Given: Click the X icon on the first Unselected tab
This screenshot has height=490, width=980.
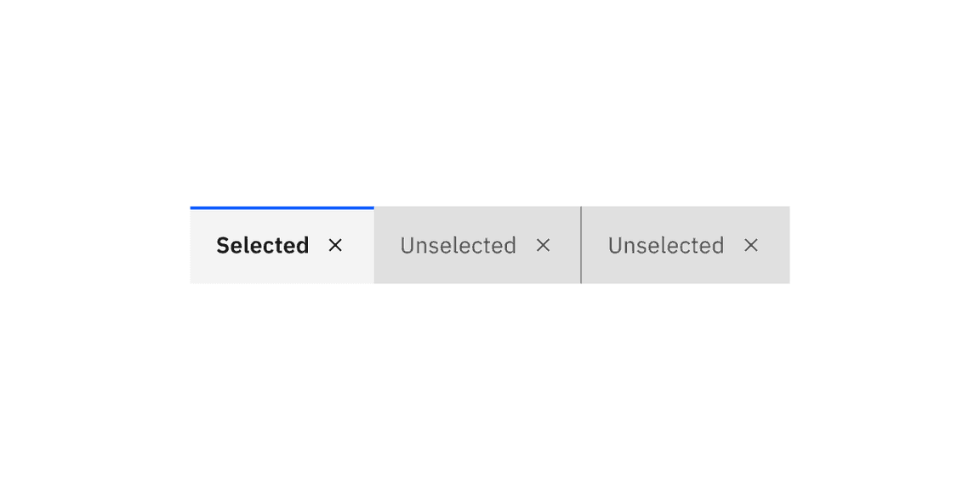Looking at the screenshot, I should tap(544, 245).
